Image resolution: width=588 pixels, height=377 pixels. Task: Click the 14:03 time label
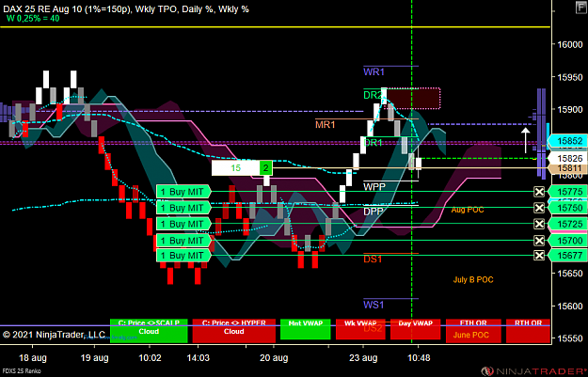pos(198,358)
